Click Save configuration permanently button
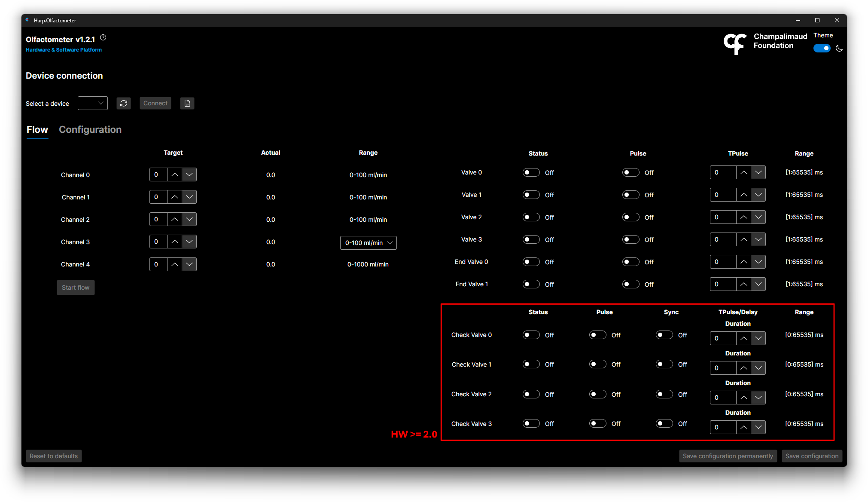This screenshot has height=502, width=868. pos(728,456)
